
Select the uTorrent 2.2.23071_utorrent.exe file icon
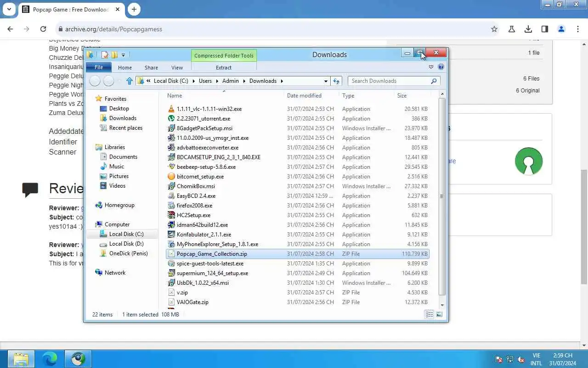coord(171,119)
